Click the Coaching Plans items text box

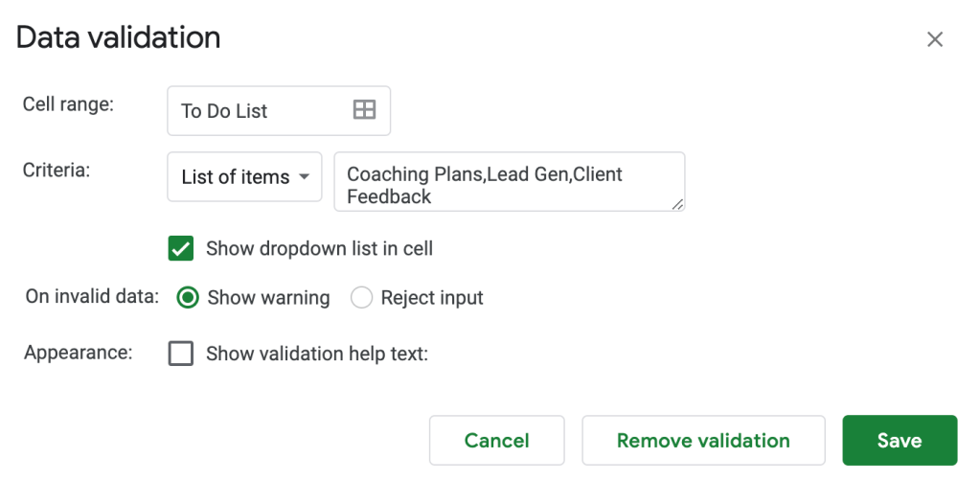[509, 181]
